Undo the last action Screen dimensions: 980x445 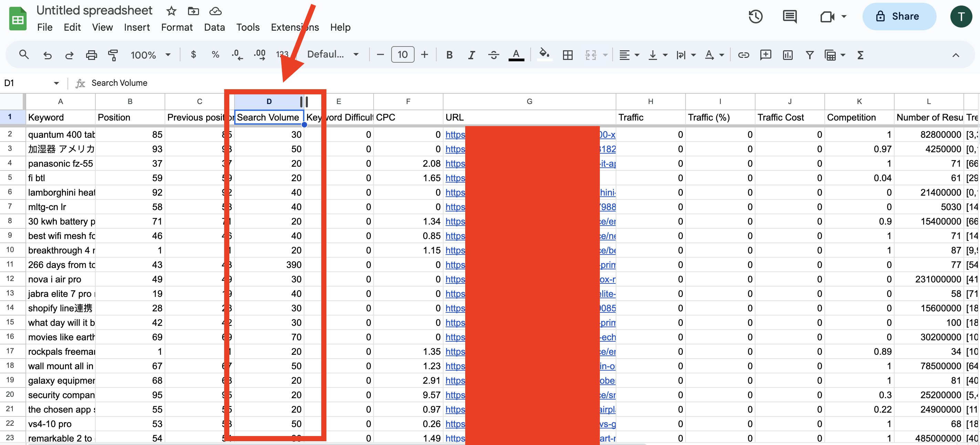click(47, 55)
